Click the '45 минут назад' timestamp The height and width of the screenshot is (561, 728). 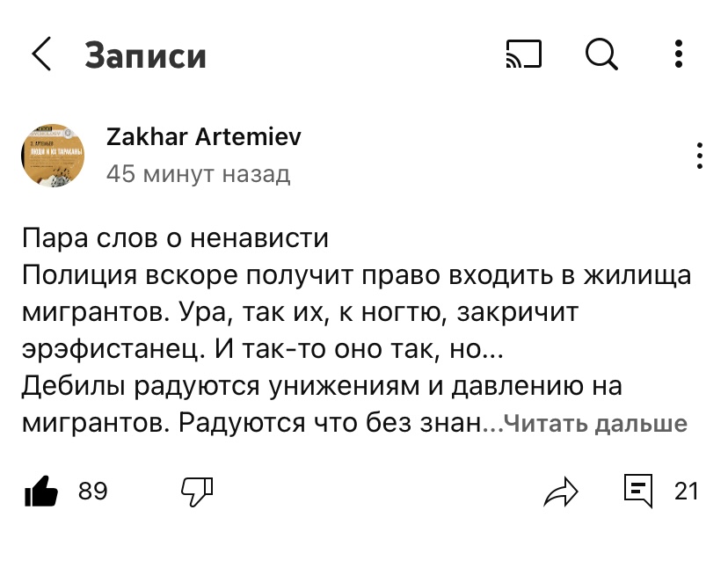pyautogui.click(x=198, y=174)
